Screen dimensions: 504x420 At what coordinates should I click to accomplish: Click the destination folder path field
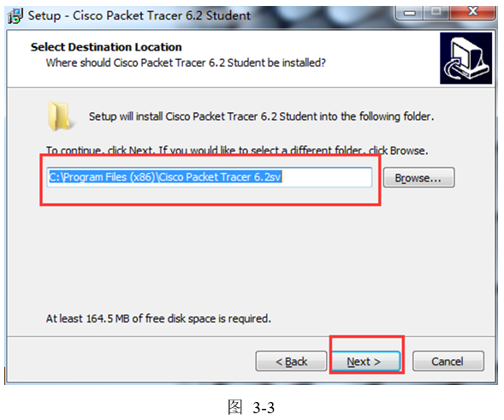pos(210,177)
